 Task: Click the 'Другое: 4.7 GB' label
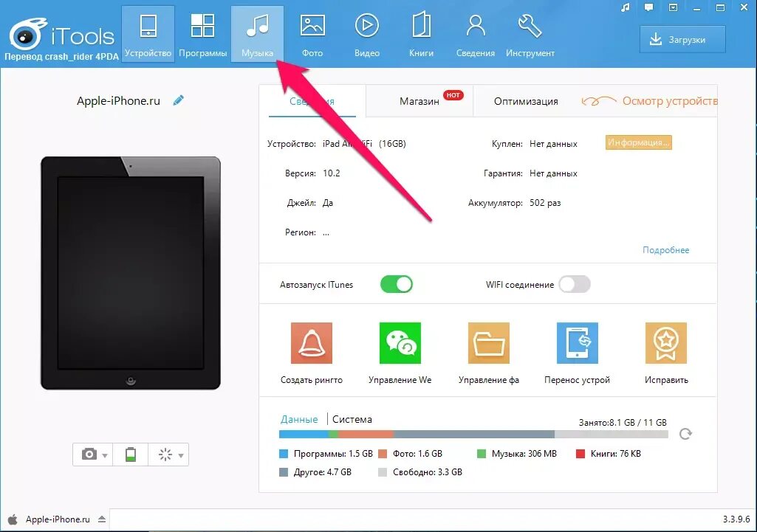click(x=323, y=471)
